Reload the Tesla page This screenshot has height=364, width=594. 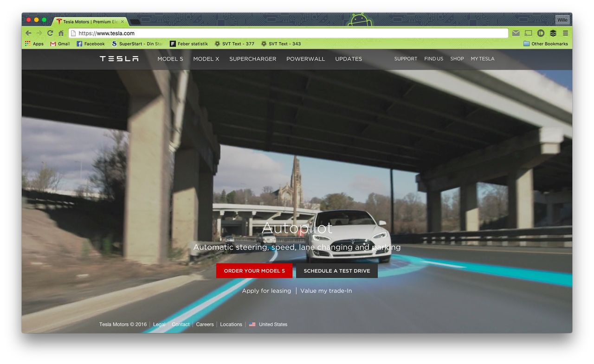50,33
